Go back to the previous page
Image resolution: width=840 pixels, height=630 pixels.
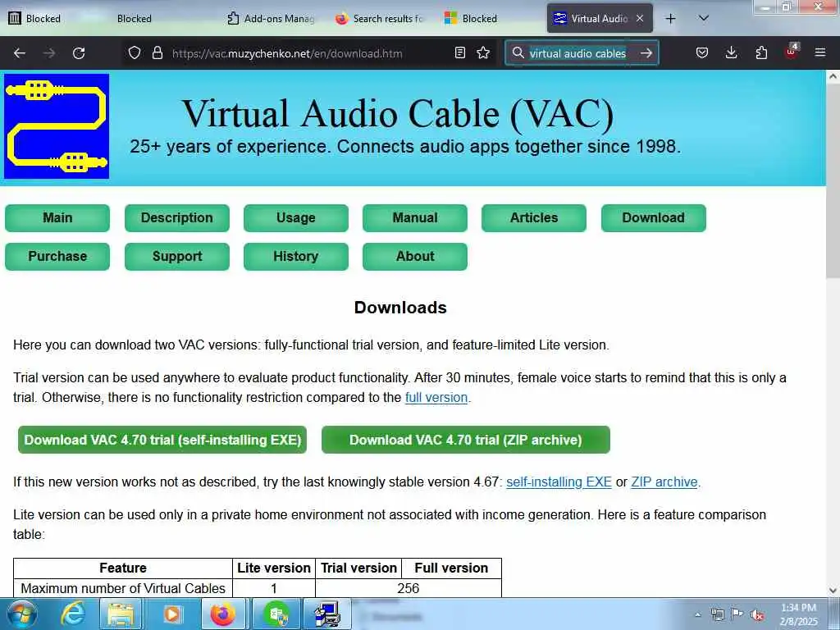tap(20, 53)
